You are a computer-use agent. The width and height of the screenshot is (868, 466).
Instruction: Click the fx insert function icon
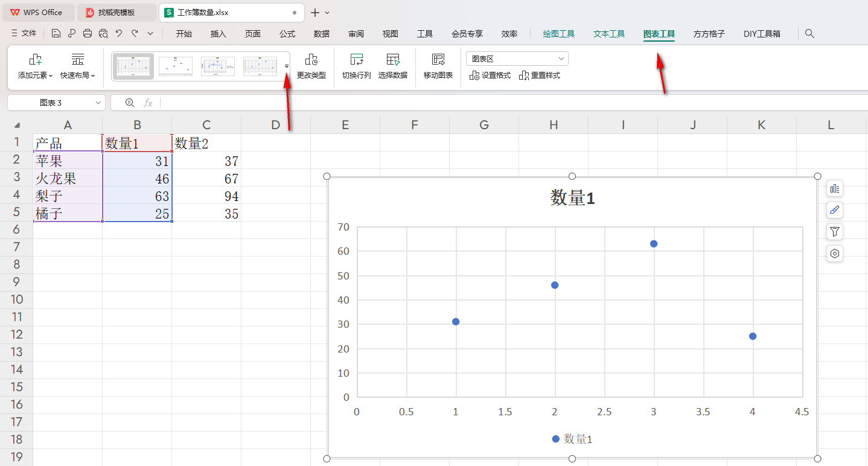click(148, 103)
